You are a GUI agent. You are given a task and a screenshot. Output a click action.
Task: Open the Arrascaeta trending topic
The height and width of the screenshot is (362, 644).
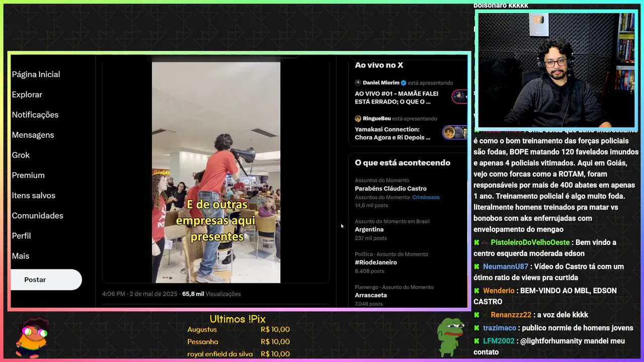click(371, 295)
